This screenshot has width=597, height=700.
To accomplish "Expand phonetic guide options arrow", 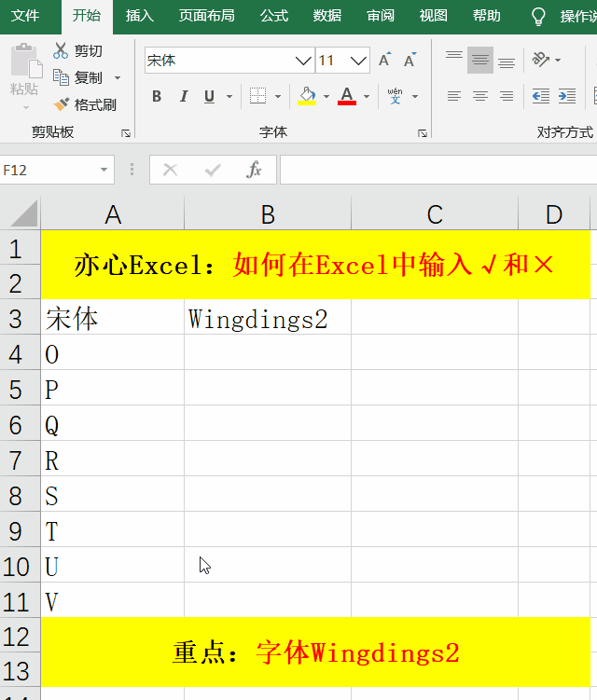I will click(415, 96).
